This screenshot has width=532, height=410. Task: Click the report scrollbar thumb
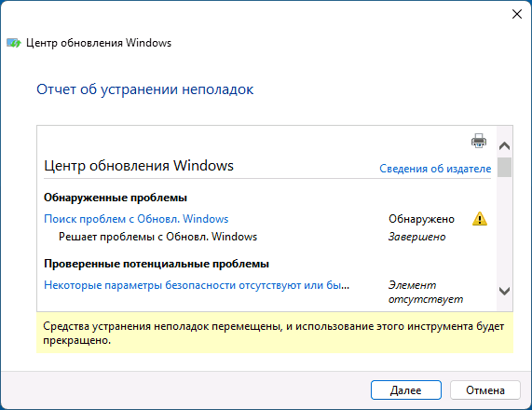tap(505, 167)
